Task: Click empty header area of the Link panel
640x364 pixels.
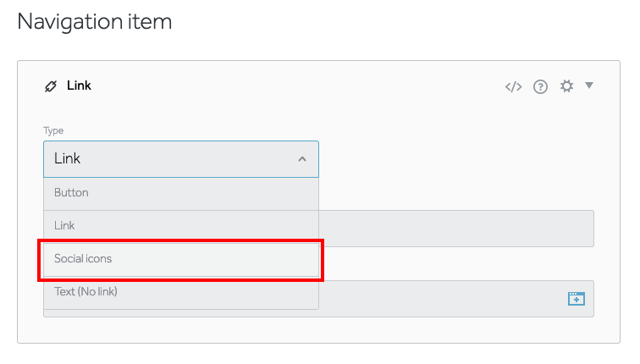Action: point(296,85)
